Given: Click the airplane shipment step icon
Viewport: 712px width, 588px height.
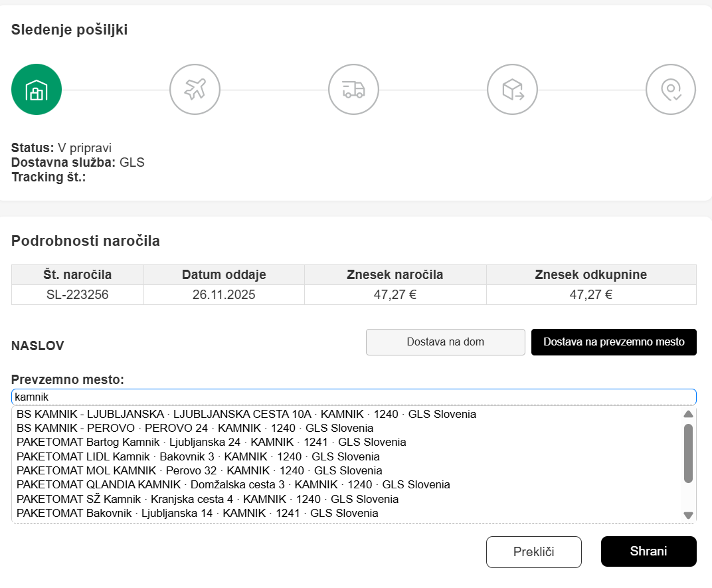Looking at the screenshot, I should [195, 89].
